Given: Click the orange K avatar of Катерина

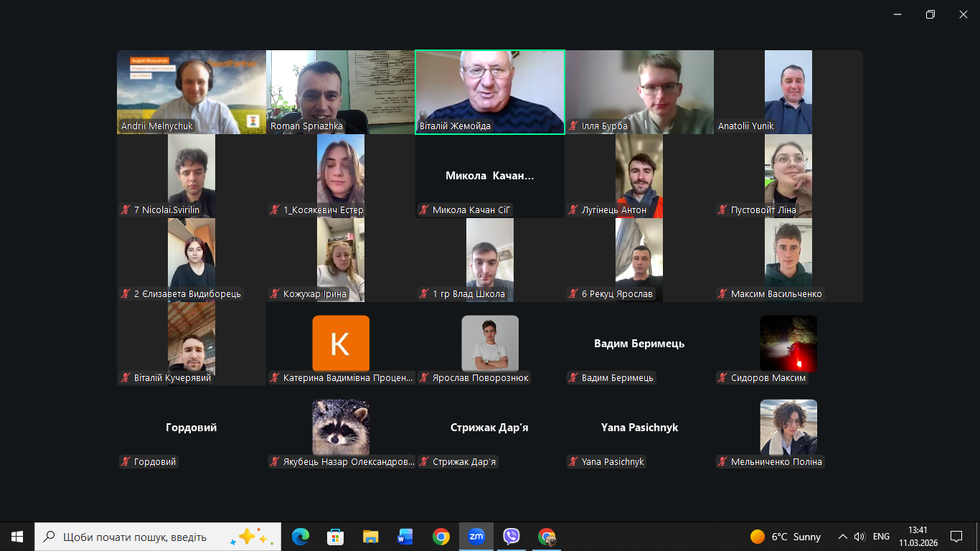Looking at the screenshot, I should click(341, 344).
